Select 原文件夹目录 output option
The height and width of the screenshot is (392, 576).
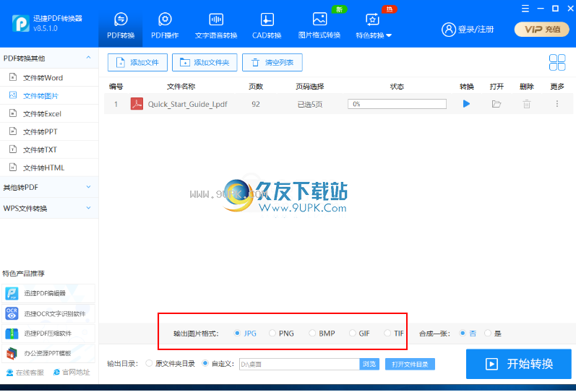pyautogui.click(x=170, y=363)
